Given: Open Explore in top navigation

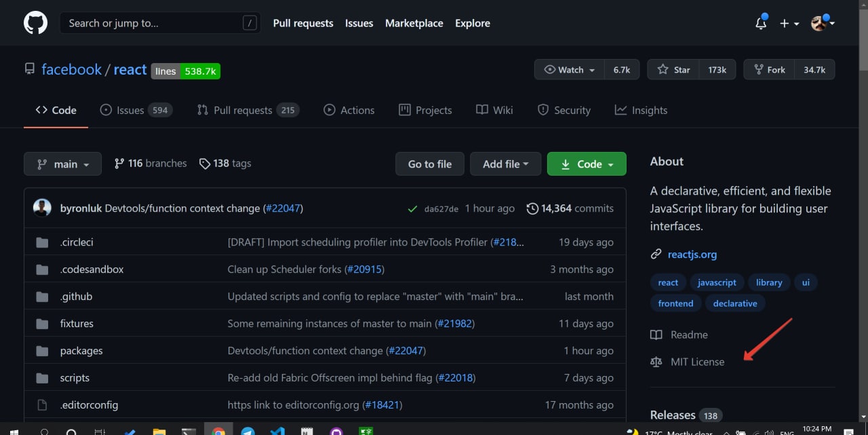Looking at the screenshot, I should (473, 23).
